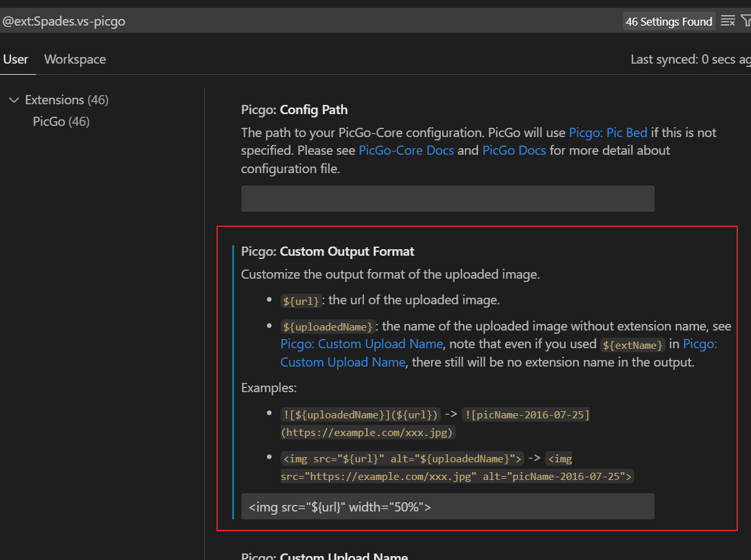This screenshot has height=560, width=751.
Task: Click the empty Config Path input field
Action: tap(448, 198)
